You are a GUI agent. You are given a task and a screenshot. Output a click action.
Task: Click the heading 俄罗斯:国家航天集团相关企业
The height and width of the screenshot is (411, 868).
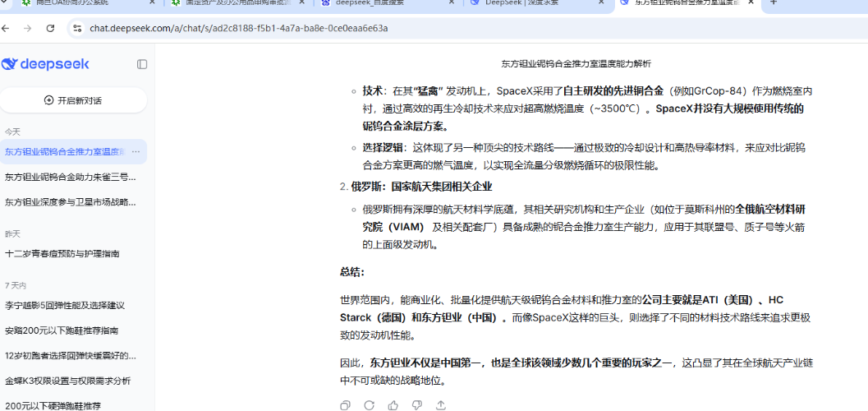click(422, 187)
